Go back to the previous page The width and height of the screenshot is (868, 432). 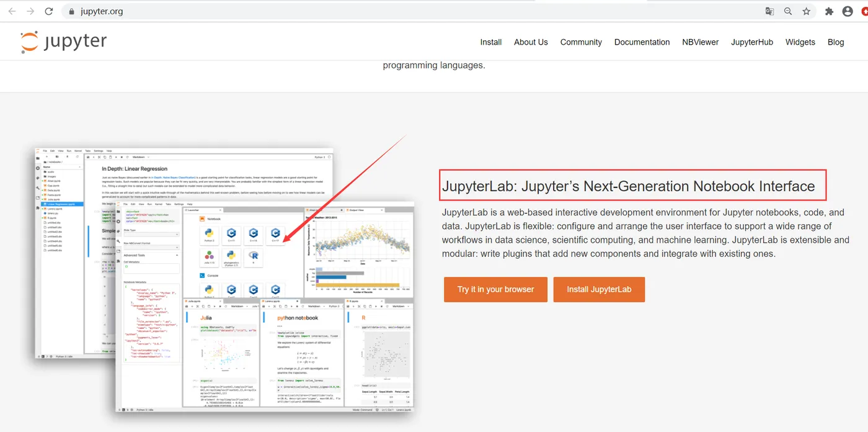tap(12, 11)
